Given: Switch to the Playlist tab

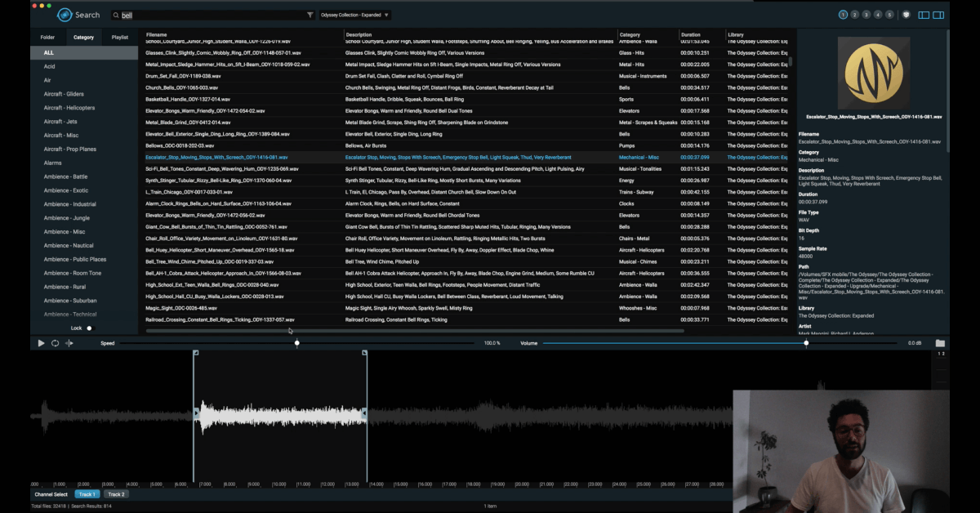Looking at the screenshot, I should point(120,37).
